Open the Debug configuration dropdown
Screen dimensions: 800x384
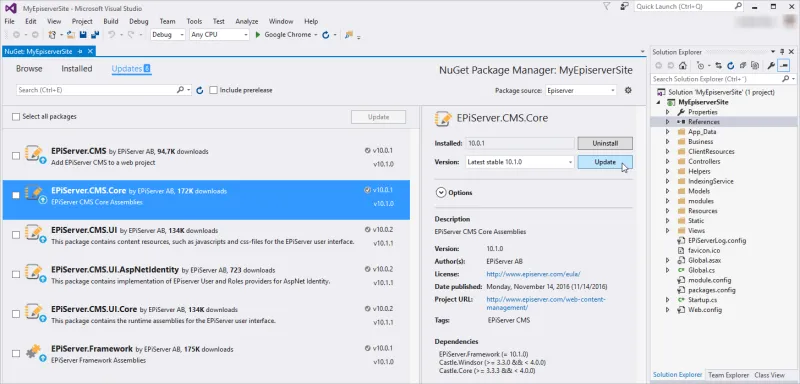tap(168, 35)
